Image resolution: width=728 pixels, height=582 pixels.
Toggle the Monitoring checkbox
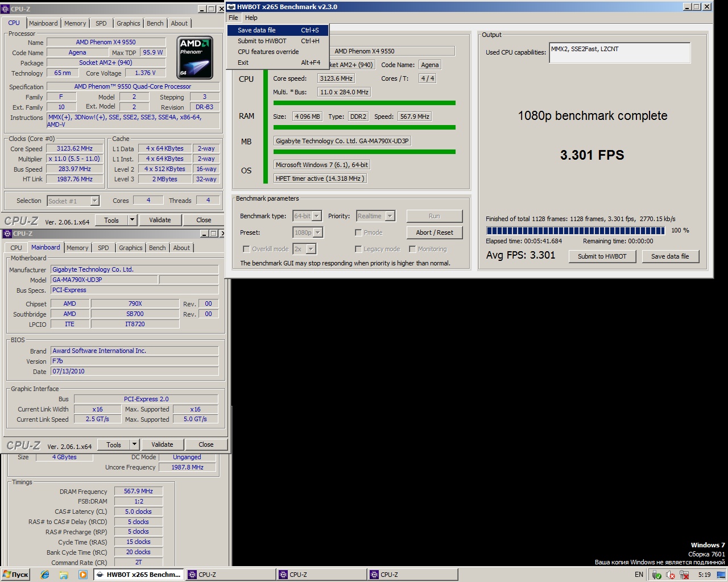[412, 249]
